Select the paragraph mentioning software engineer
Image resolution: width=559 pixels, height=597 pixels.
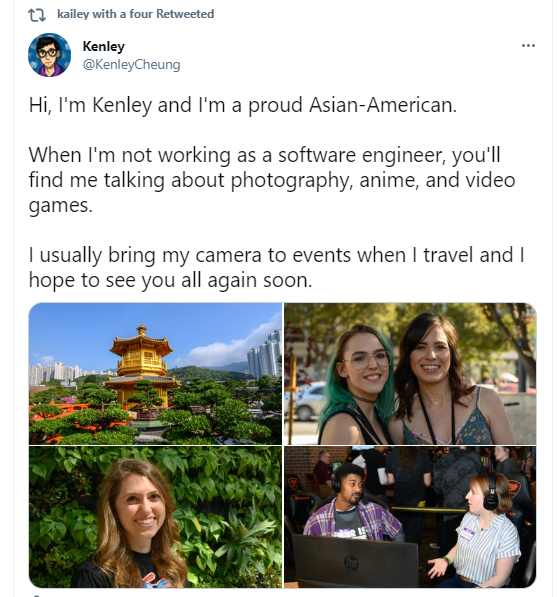click(272, 180)
